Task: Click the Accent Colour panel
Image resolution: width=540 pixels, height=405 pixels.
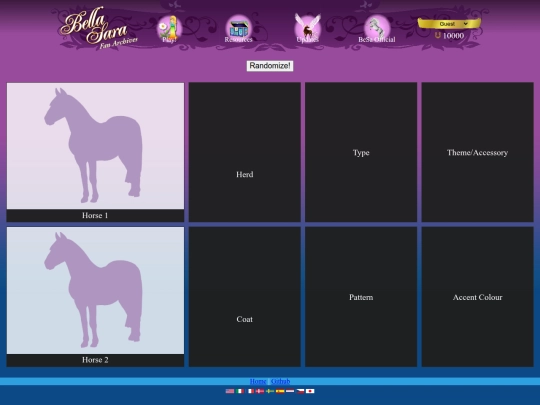Action: pyautogui.click(x=477, y=297)
